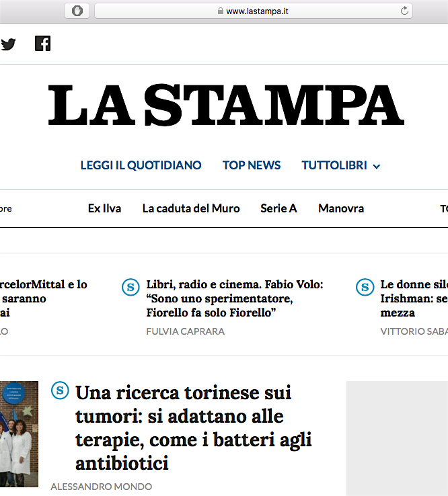The height and width of the screenshot is (496, 448).
Task: Expand the TUTTOLIBRI dropdown chevron
Action: click(377, 167)
